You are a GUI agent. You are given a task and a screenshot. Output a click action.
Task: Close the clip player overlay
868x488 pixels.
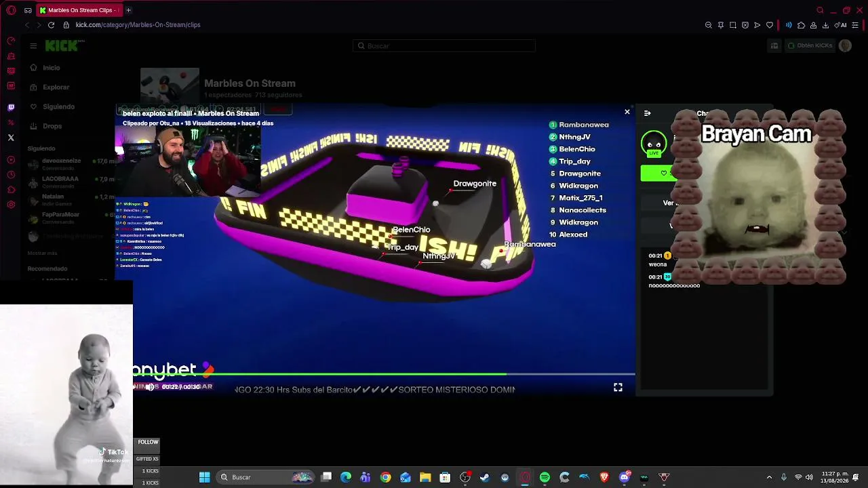pos(627,112)
